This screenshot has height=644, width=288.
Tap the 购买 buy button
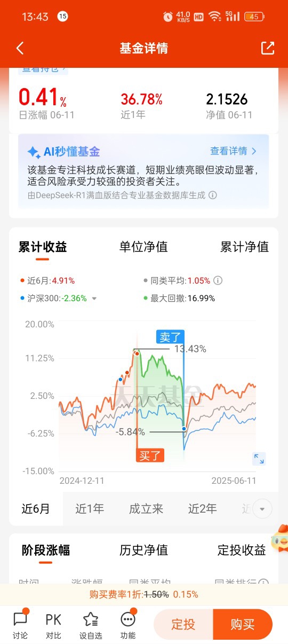point(243,624)
